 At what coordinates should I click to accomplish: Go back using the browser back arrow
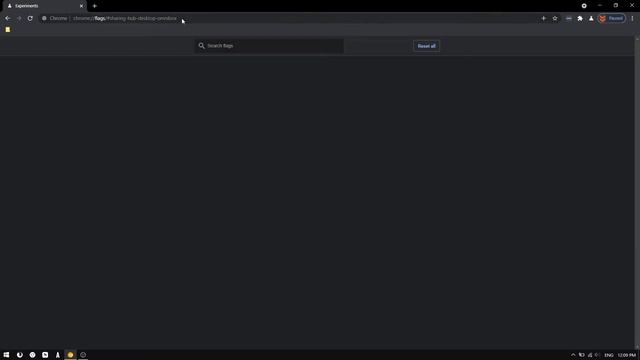[8, 18]
